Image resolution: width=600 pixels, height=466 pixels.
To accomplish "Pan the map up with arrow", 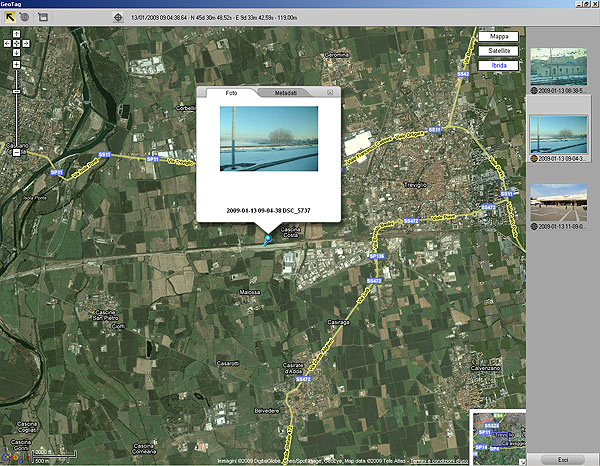I will (16, 34).
